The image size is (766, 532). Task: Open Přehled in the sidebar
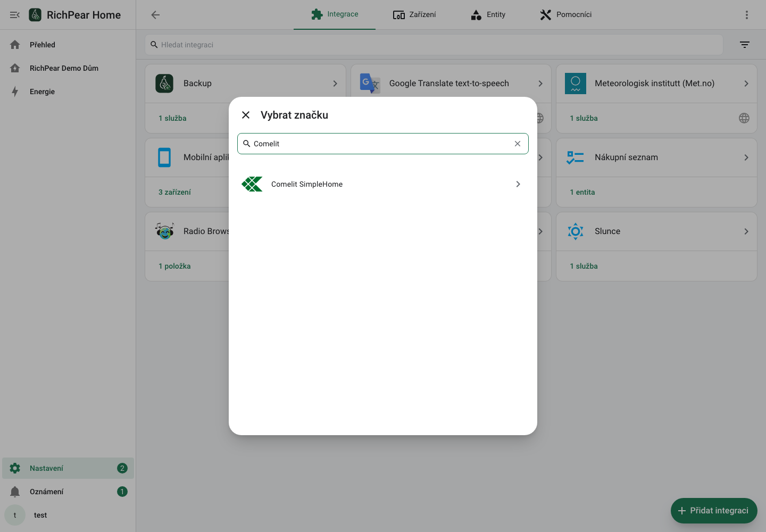68,45
